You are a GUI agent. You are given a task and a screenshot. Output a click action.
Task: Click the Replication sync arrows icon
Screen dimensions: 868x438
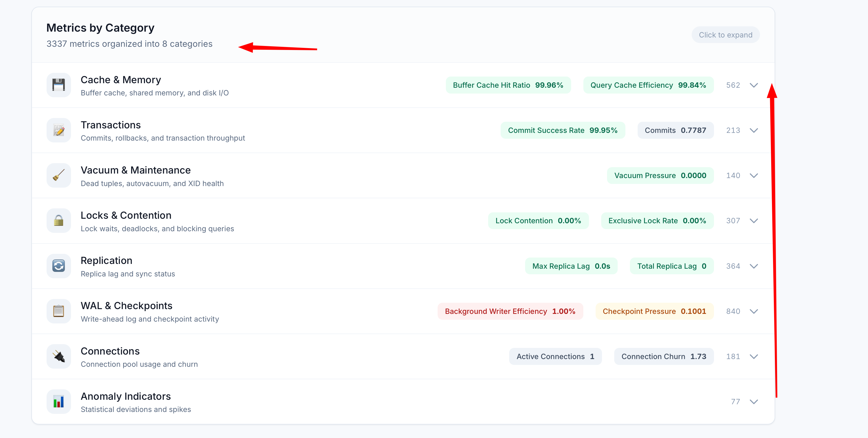59,266
